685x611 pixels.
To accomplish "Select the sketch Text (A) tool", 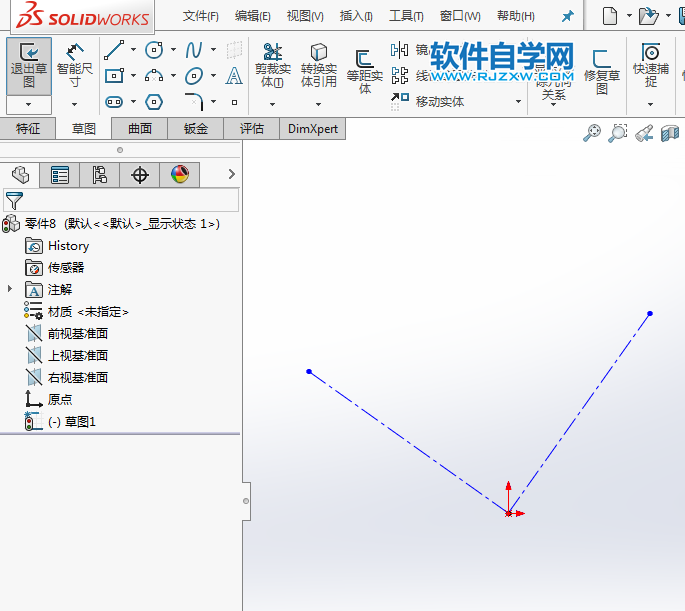I will [234, 76].
